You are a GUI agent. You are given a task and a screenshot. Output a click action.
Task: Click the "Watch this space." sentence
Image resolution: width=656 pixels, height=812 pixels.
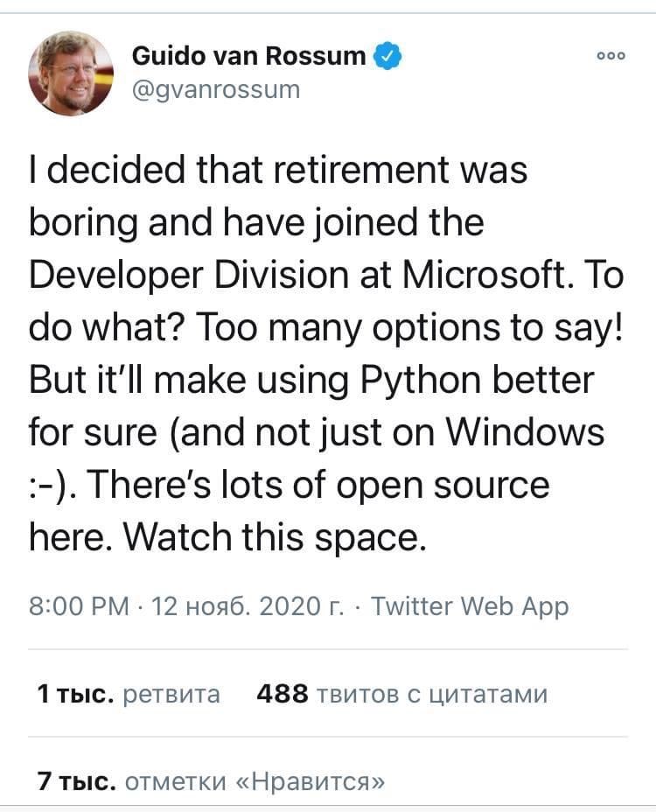(x=276, y=539)
